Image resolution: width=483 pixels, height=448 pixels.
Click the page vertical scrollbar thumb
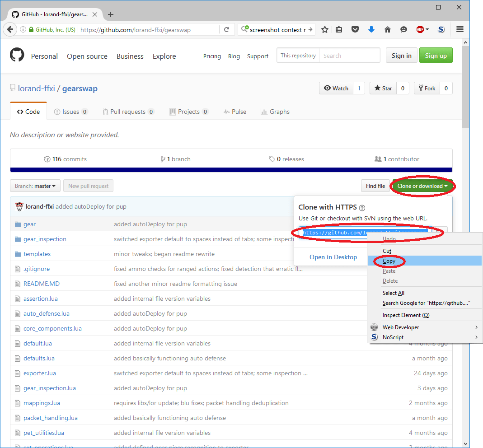[x=465, y=87]
